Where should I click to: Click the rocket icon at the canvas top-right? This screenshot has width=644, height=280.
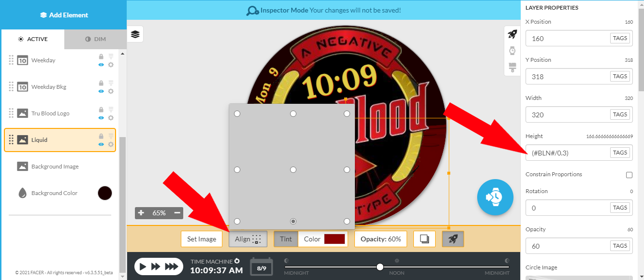pos(512,34)
